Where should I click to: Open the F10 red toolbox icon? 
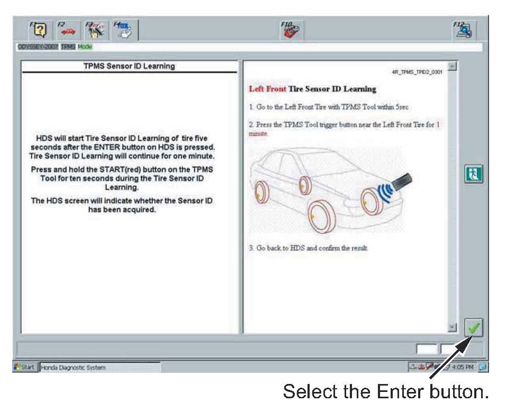point(291,31)
